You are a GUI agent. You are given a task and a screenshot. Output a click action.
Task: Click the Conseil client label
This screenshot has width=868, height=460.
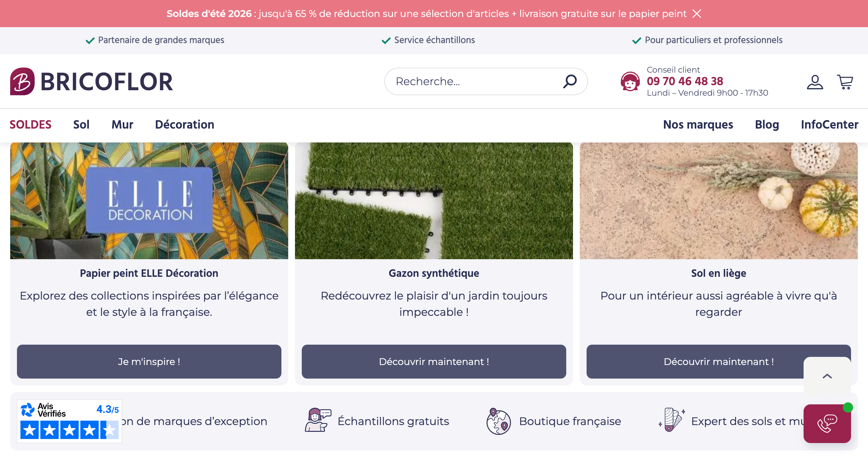click(x=673, y=70)
